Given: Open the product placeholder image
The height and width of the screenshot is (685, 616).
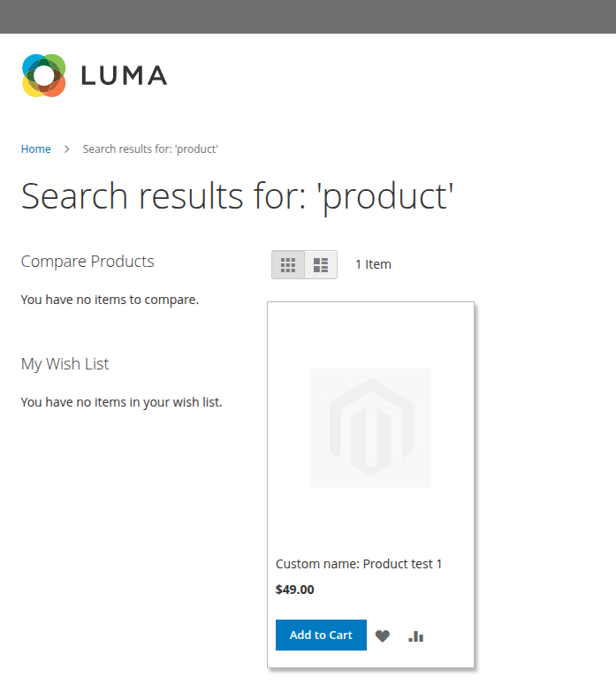Looking at the screenshot, I should pos(370,428).
